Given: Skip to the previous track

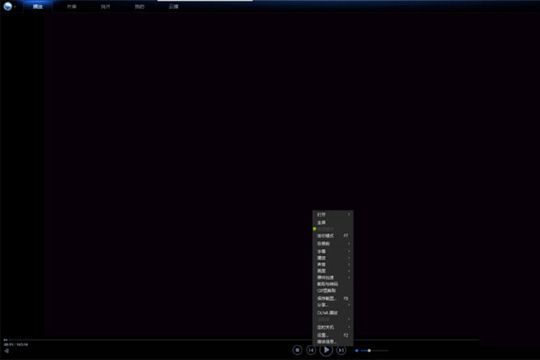Looking at the screenshot, I should tap(311, 350).
